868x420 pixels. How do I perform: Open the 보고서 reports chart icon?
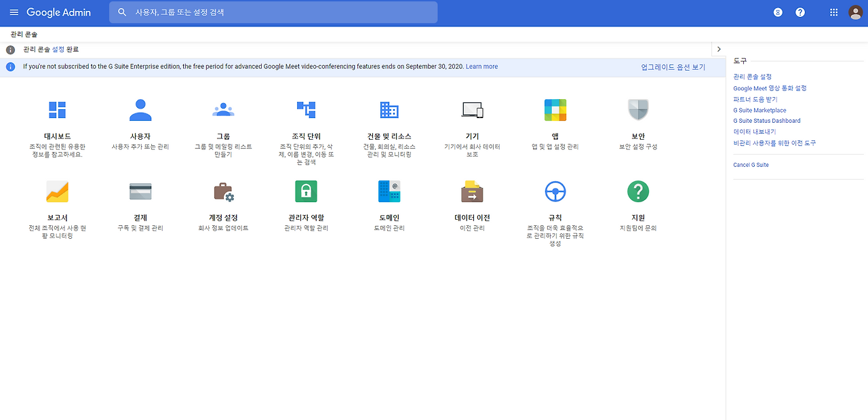coord(58,191)
